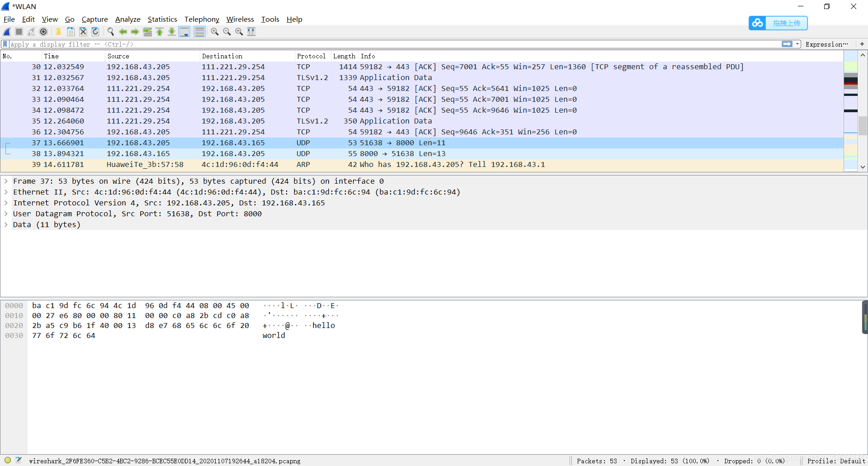Viewport: 868px width, 466px height.
Task: Select packet 31 TLSv1.2 Application Data
Action: [422, 78]
